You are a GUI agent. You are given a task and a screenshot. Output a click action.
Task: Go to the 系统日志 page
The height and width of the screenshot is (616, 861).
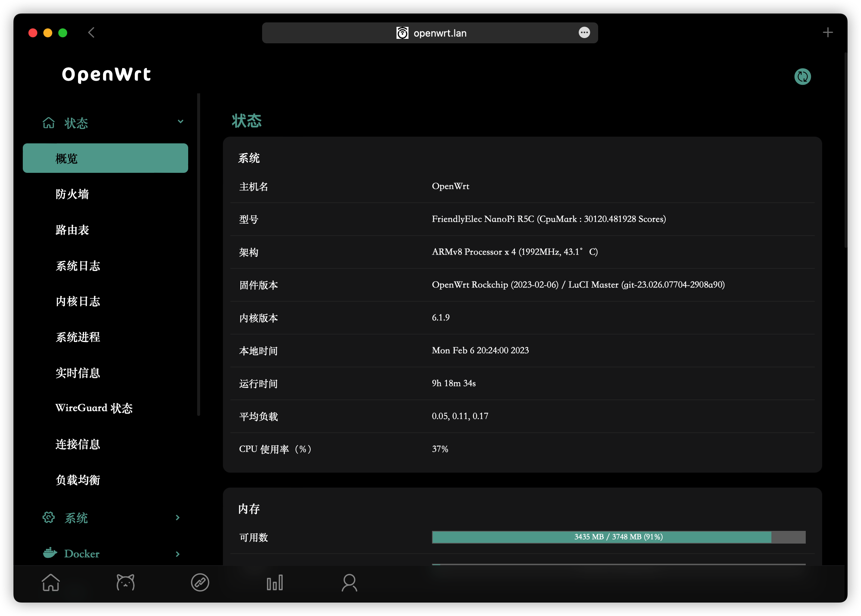78,266
